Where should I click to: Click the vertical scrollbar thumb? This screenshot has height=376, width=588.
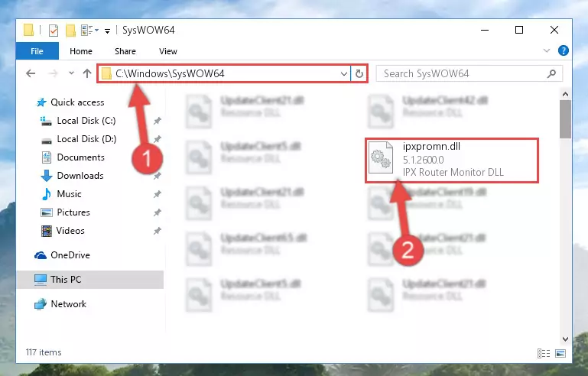pyautogui.click(x=565, y=119)
